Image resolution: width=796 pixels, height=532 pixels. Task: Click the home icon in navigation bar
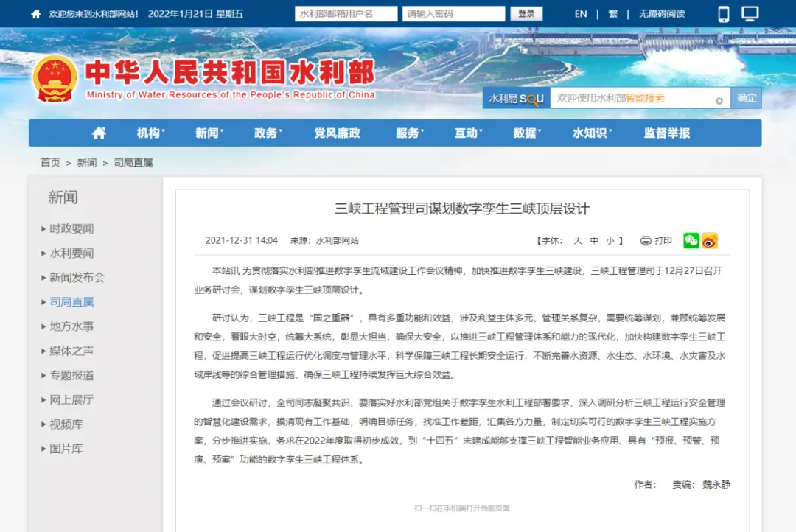99,133
